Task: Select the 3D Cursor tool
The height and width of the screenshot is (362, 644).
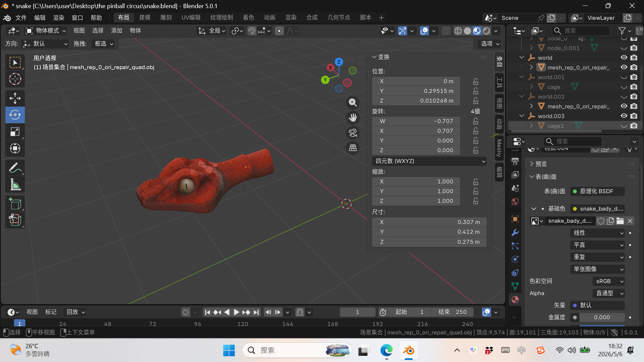Action: [15, 79]
